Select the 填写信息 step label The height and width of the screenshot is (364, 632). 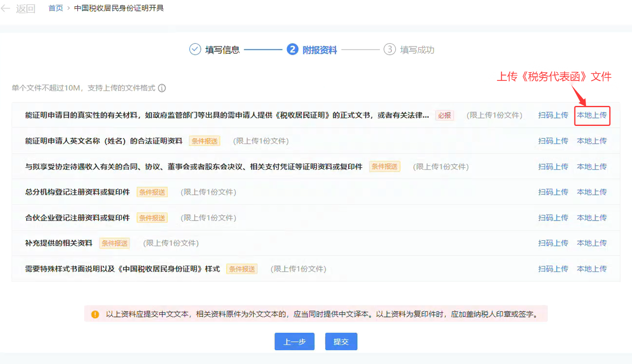point(222,50)
